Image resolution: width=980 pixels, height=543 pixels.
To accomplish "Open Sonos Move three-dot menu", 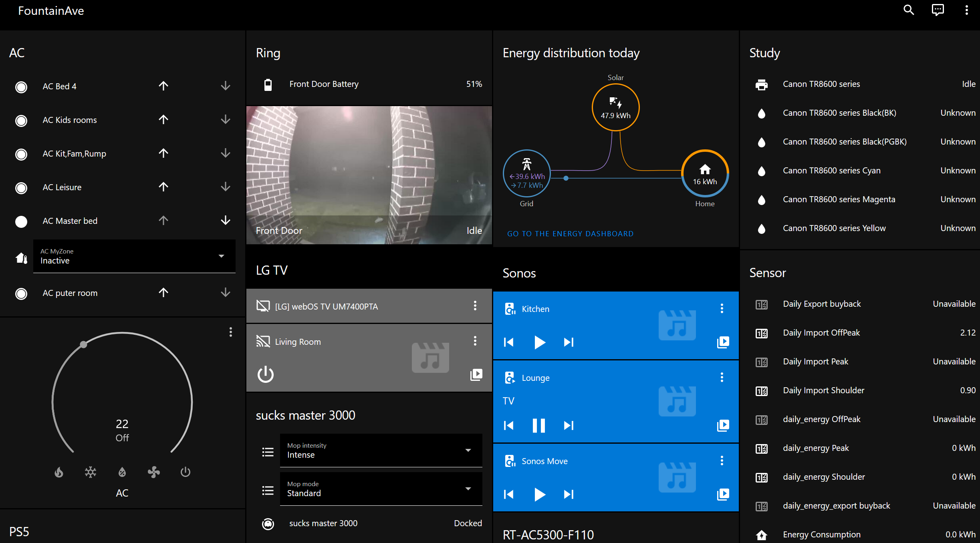I will (722, 461).
